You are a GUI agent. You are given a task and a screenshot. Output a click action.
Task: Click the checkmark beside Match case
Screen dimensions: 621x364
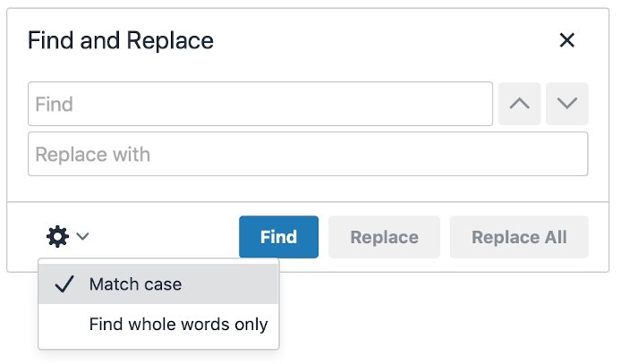tap(64, 285)
